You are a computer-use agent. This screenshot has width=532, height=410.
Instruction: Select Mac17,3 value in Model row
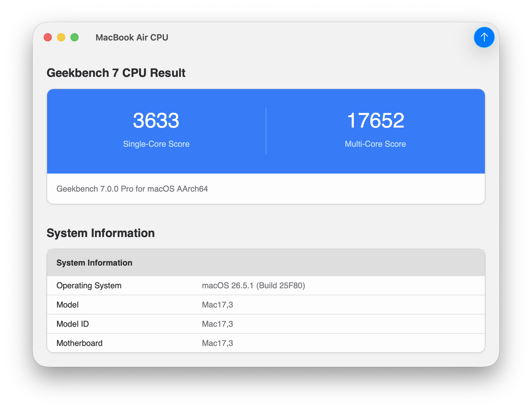point(217,305)
